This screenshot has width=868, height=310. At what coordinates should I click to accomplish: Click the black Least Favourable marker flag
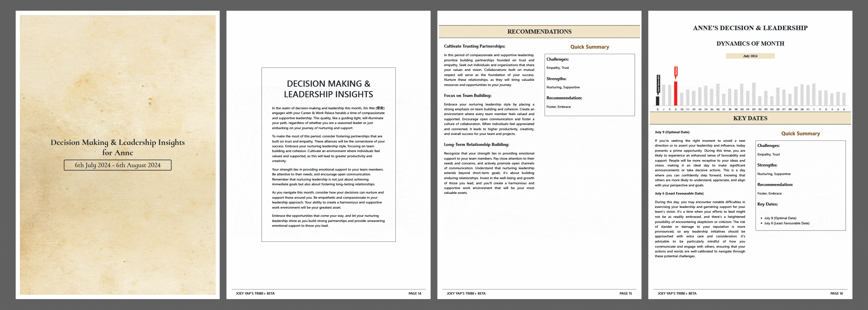point(658,84)
